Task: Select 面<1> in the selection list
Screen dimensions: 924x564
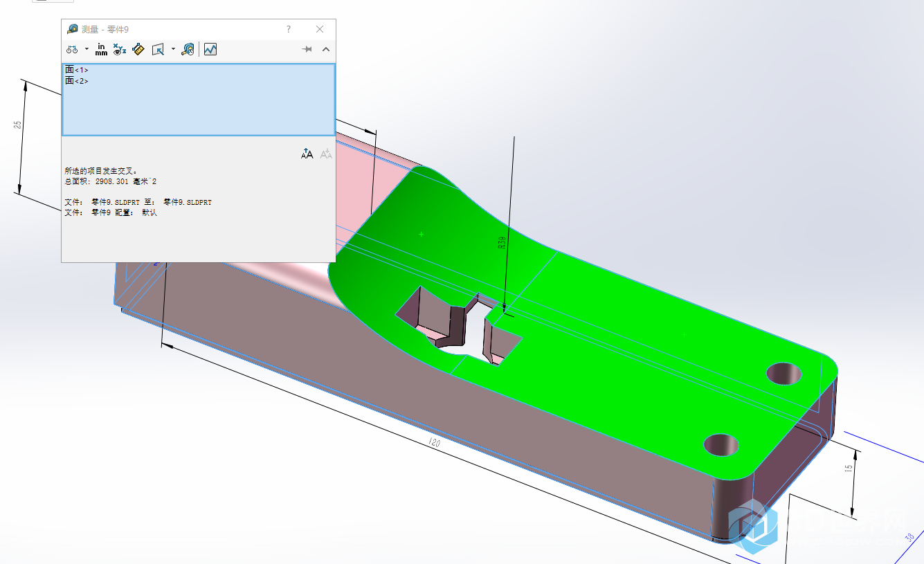Action: click(x=77, y=70)
